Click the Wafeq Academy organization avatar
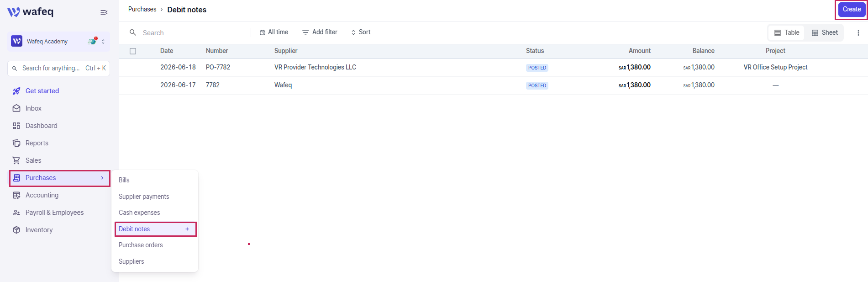 pyautogui.click(x=17, y=41)
